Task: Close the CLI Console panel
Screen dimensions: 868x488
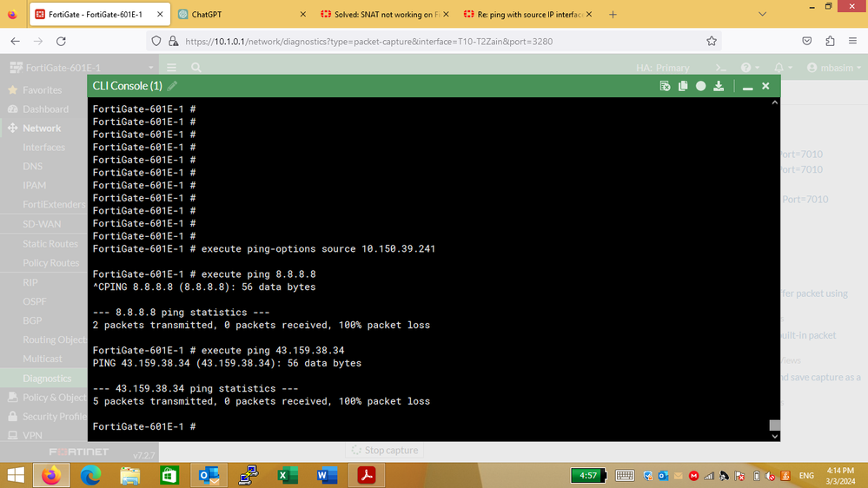Action: coord(765,86)
